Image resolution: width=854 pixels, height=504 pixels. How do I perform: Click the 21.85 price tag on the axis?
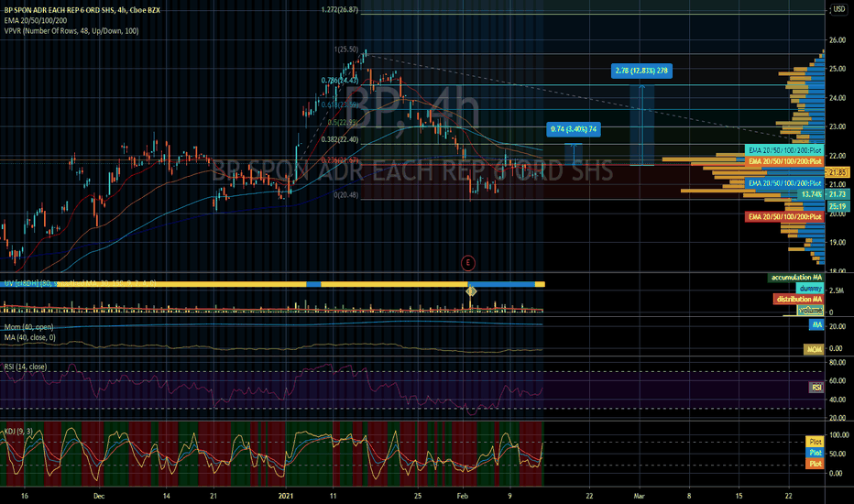click(x=838, y=172)
